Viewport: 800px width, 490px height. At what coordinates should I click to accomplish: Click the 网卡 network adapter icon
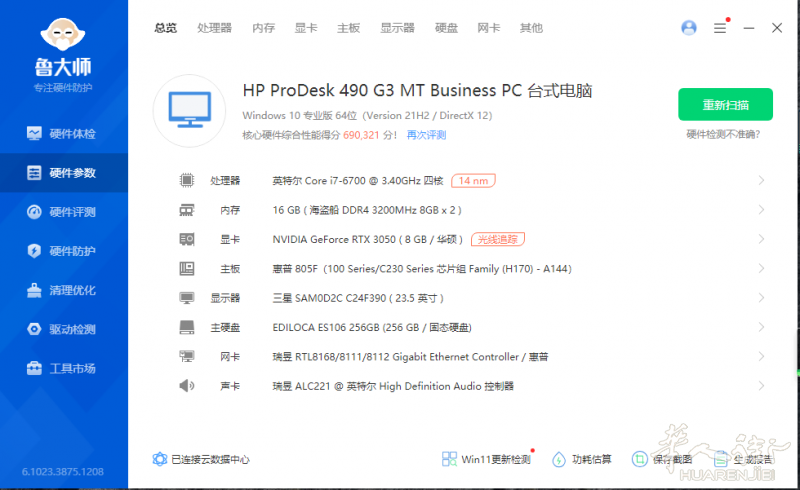(187, 356)
